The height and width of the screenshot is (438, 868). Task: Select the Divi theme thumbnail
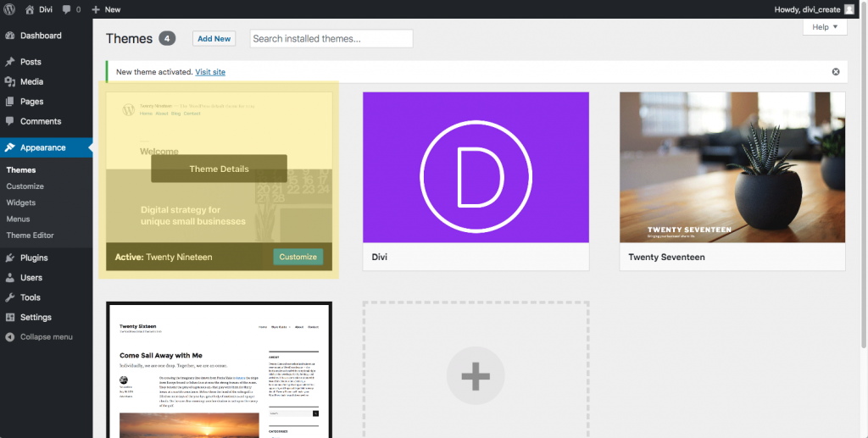click(x=476, y=168)
